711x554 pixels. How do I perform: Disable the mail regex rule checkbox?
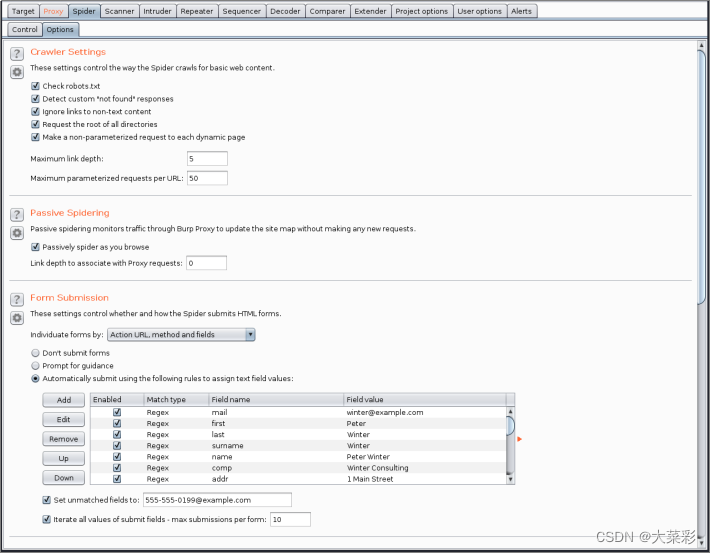click(117, 412)
